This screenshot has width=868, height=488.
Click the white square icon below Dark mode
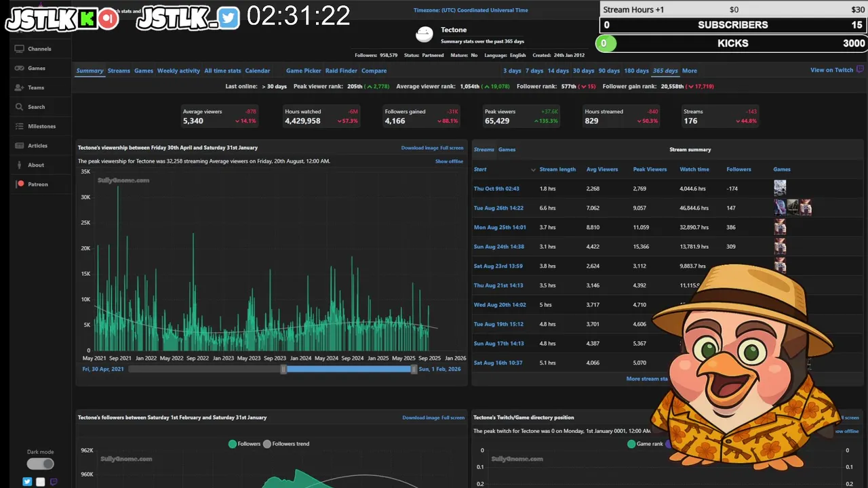40,482
